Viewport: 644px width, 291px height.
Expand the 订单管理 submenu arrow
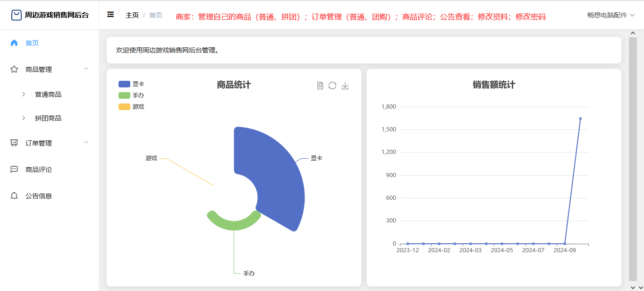point(86,142)
